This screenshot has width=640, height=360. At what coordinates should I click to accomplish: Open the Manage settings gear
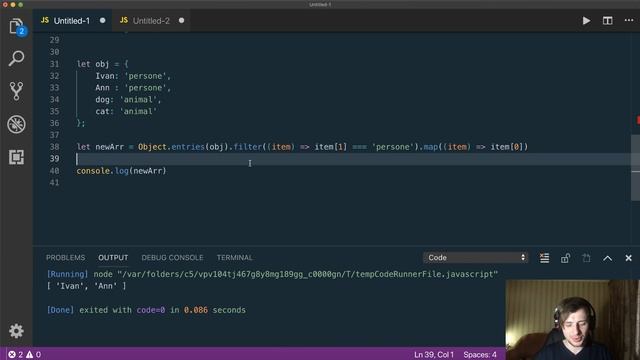(16, 331)
